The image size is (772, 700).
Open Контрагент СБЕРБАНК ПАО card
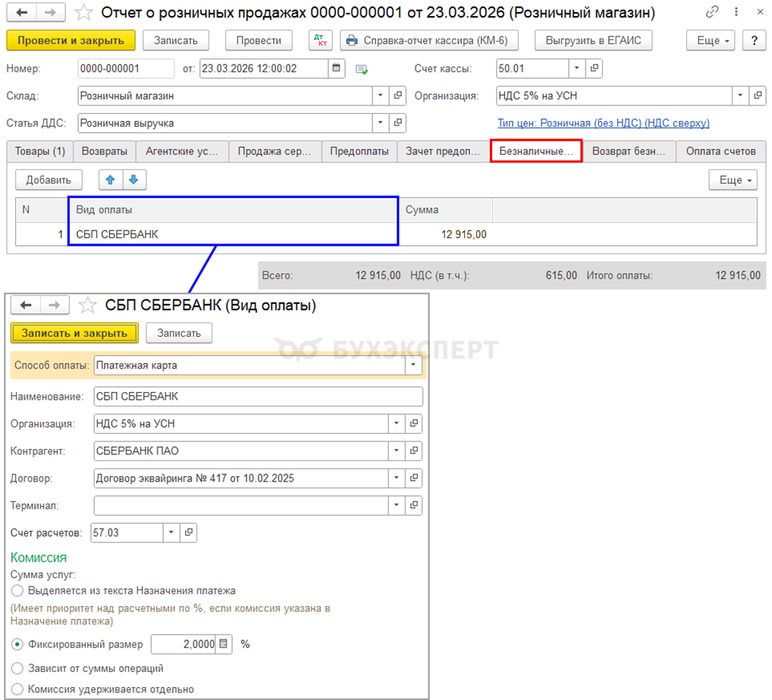414,450
